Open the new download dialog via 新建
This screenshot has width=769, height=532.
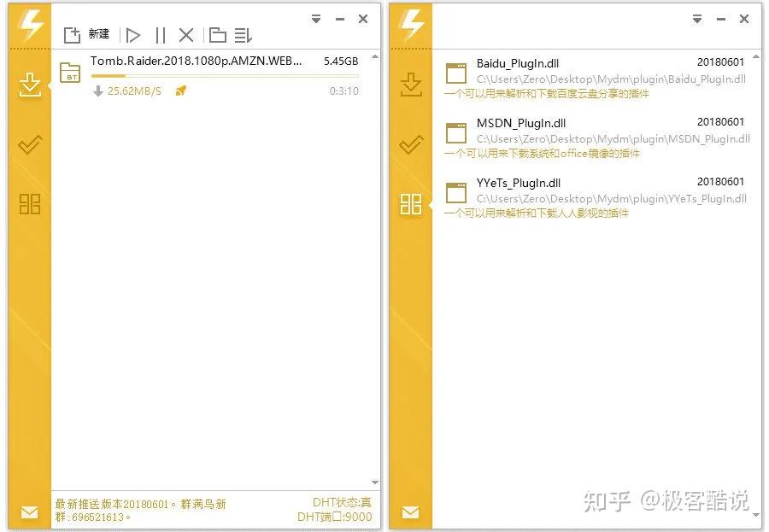click(89, 35)
